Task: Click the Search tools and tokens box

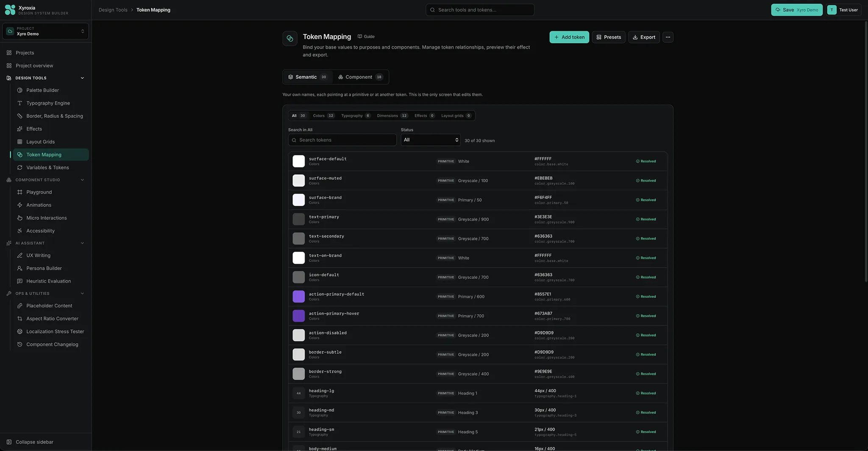Action: (x=480, y=10)
